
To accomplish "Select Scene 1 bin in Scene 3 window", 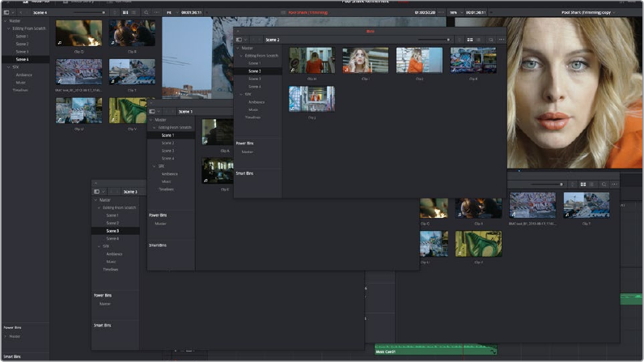I will pos(112,215).
